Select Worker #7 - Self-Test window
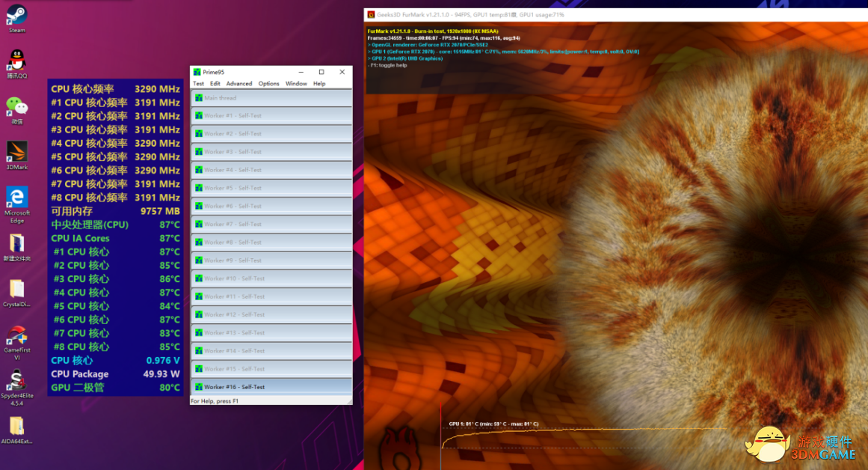868x470 pixels. click(271, 225)
